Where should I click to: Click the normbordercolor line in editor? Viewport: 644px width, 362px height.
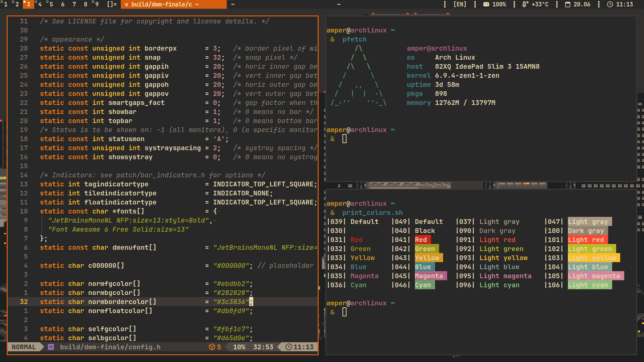coord(122,302)
